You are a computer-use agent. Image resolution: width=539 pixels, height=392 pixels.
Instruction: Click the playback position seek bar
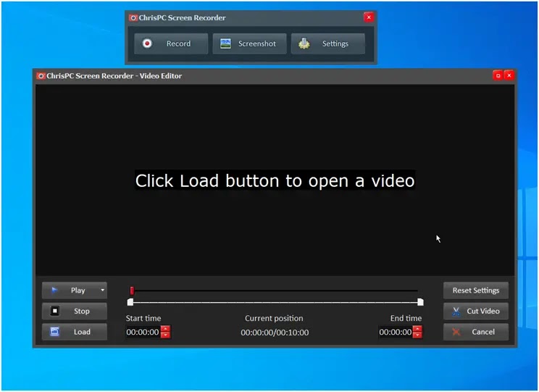[x=275, y=291]
